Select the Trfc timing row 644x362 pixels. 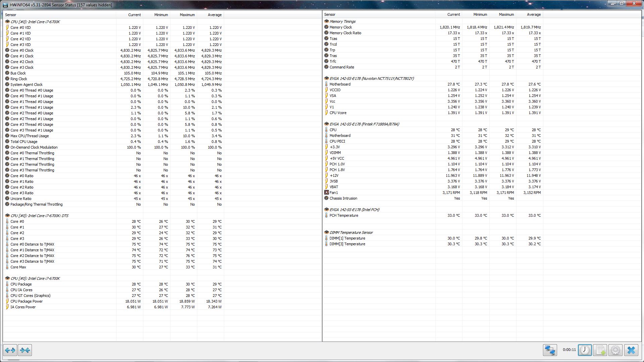tap(433, 61)
